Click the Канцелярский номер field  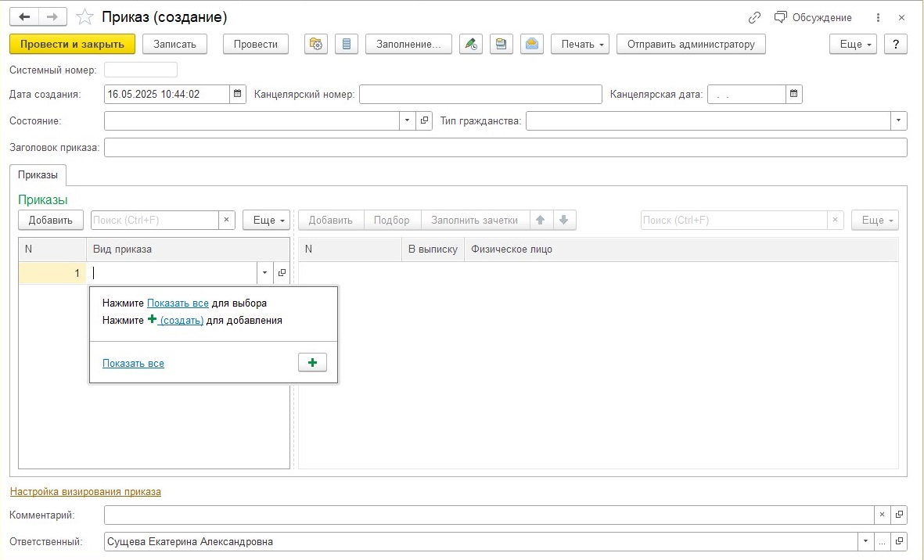[x=481, y=94]
